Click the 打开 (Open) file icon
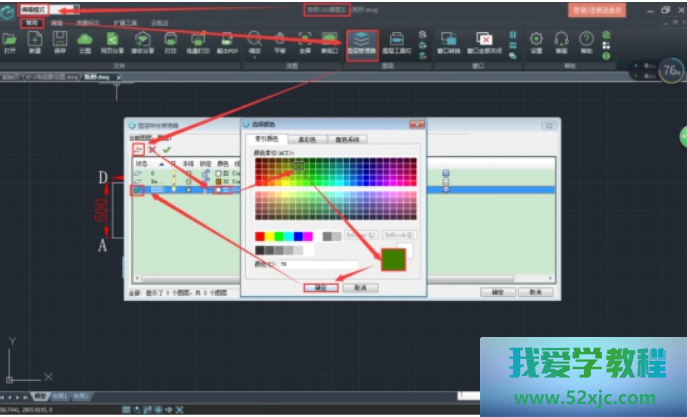Image resolution: width=687 pixels, height=417 pixels. tap(9, 42)
